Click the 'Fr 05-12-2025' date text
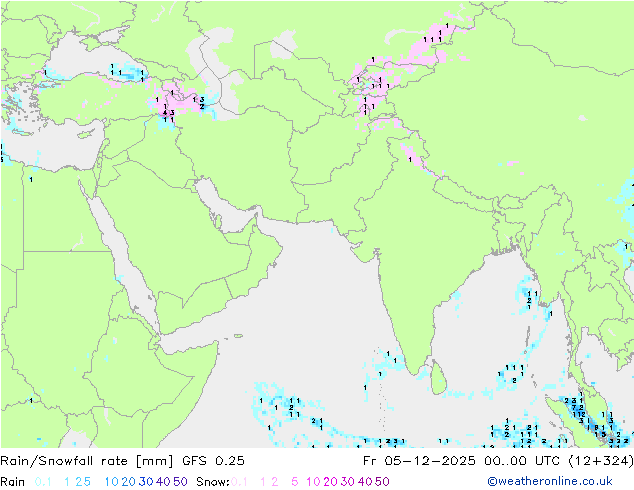Screen dimensions: 634x490 pyautogui.click(x=421, y=460)
